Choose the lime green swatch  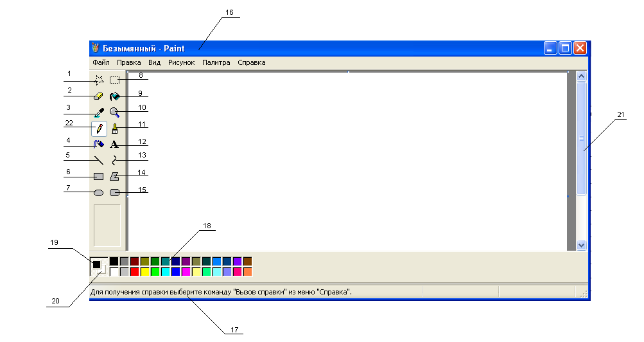[155, 272]
